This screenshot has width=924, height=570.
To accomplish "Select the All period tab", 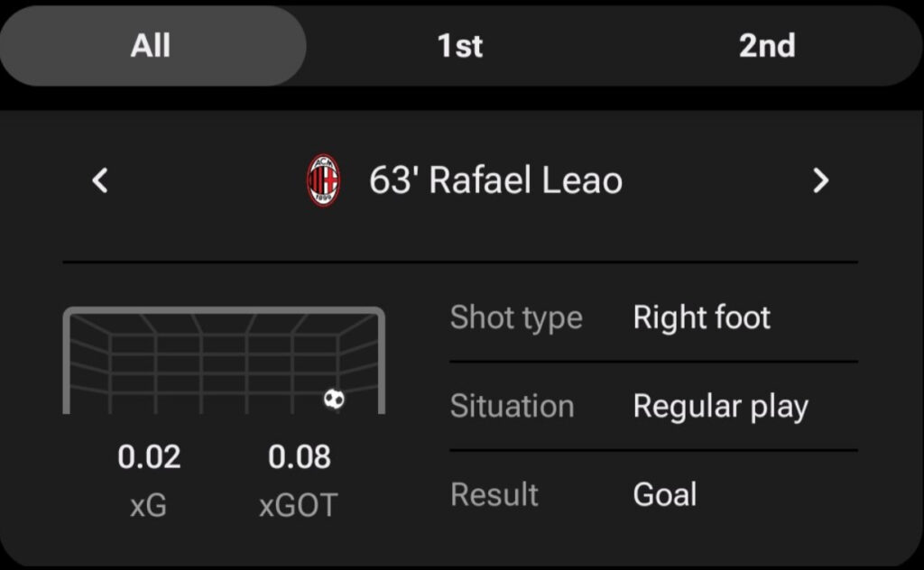I will click(x=151, y=45).
